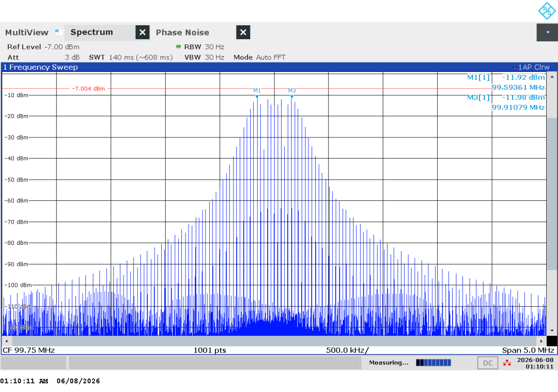The height and width of the screenshot is (392, 558).
Task: Switch to the Phase Noise tab
Action: coord(182,33)
